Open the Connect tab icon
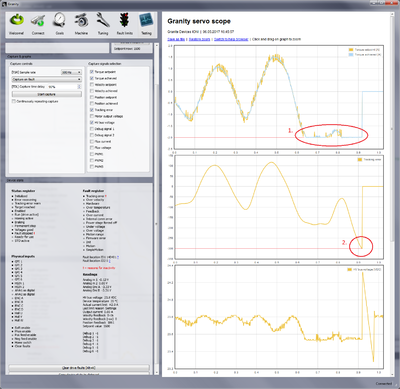 coord(38,24)
